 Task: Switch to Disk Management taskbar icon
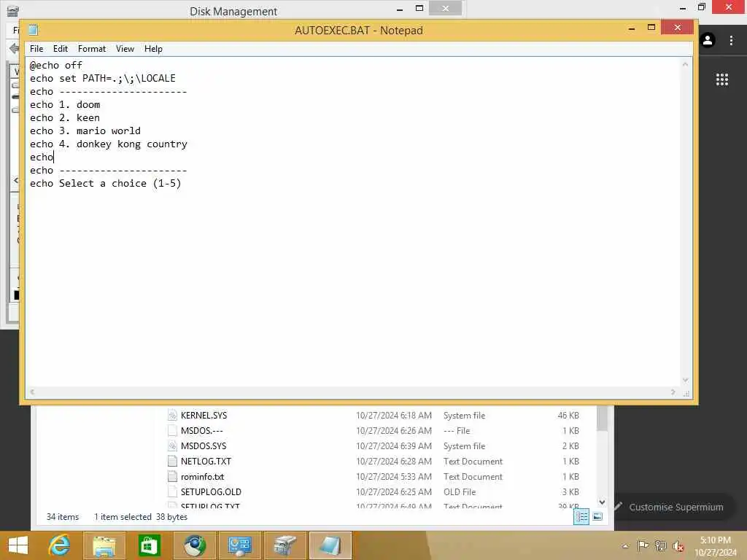285,545
